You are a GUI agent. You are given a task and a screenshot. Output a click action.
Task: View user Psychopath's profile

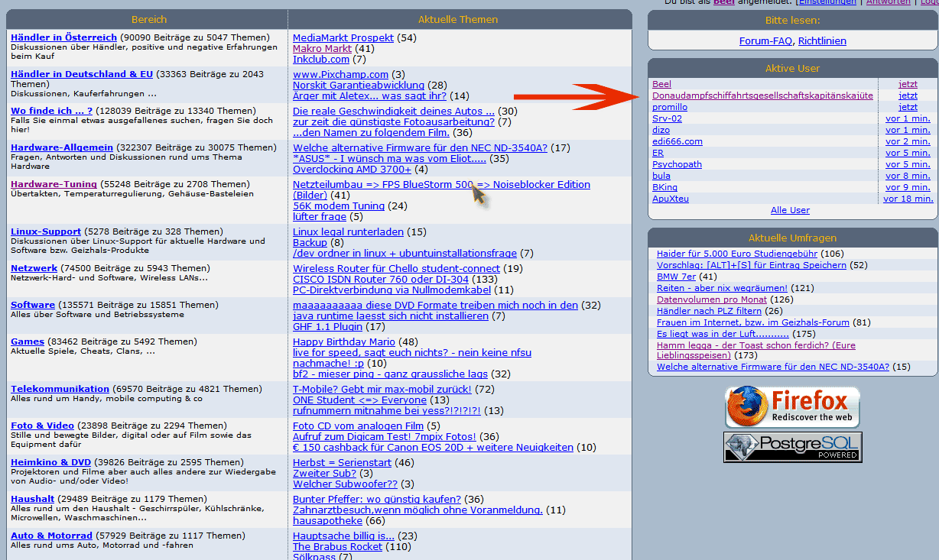click(677, 164)
